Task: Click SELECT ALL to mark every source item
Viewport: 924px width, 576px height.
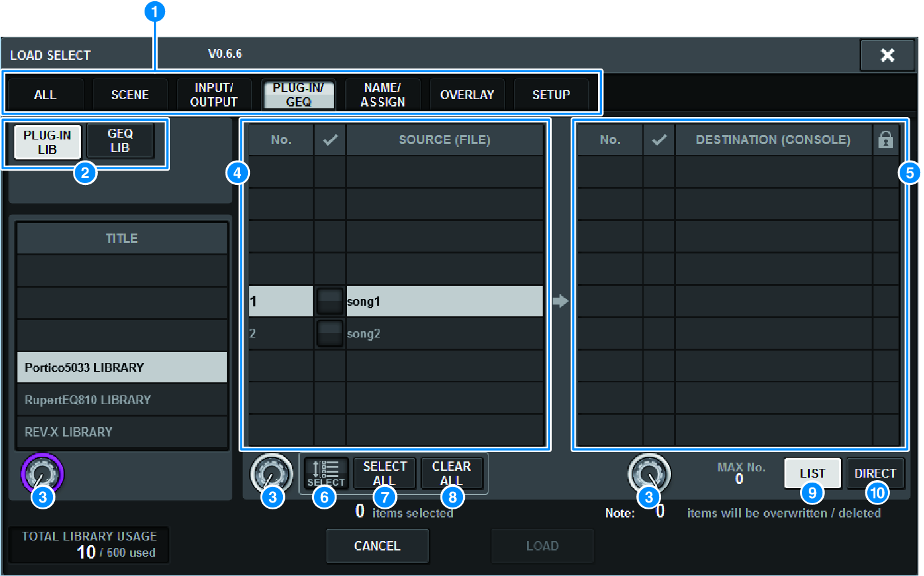Action: [x=384, y=473]
